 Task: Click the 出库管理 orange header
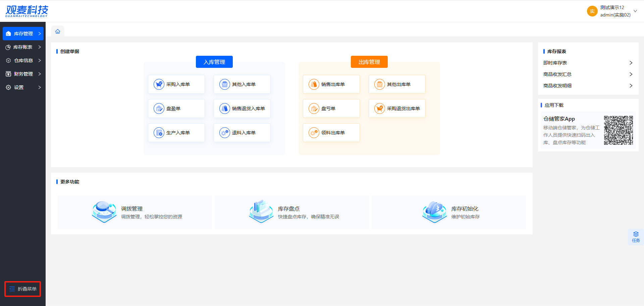(x=369, y=62)
